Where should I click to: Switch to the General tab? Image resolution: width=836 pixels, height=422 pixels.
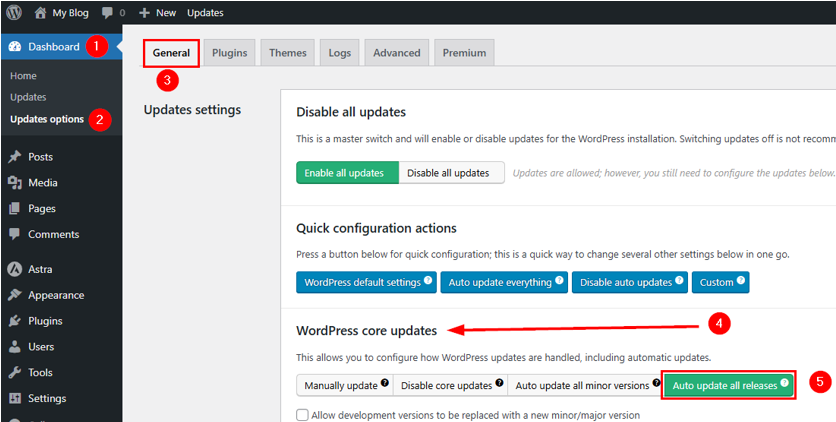click(171, 53)
